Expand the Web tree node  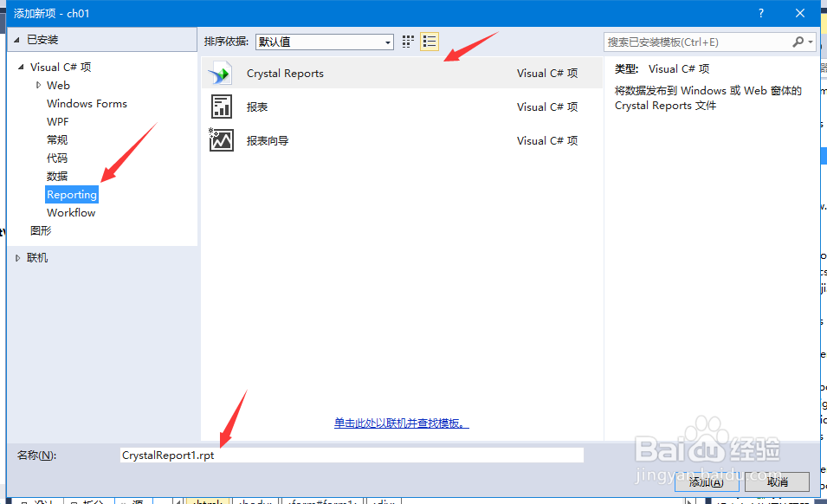[x=38, y=85]
